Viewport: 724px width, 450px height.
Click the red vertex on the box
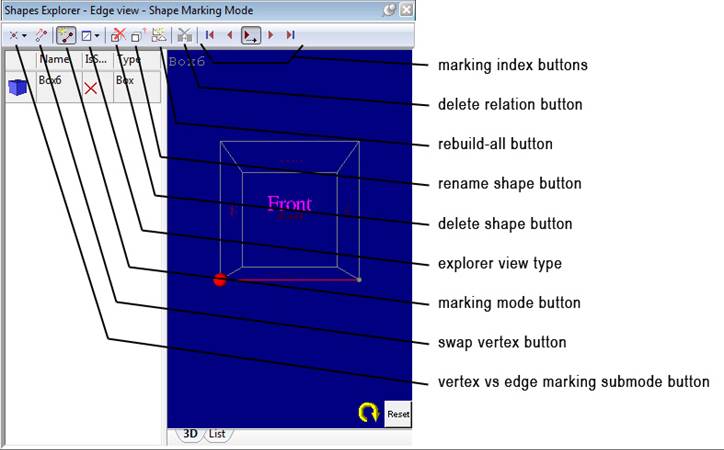(220, 280)
